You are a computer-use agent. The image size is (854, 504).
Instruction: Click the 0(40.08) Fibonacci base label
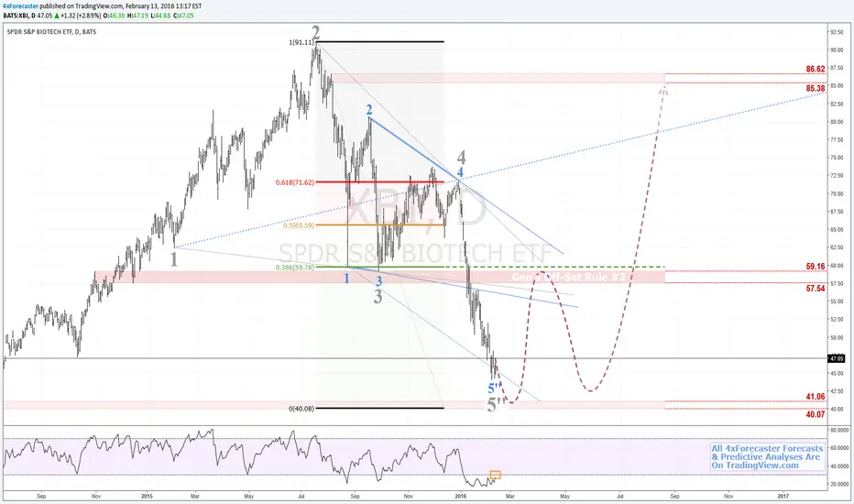(x=301, y=409)
